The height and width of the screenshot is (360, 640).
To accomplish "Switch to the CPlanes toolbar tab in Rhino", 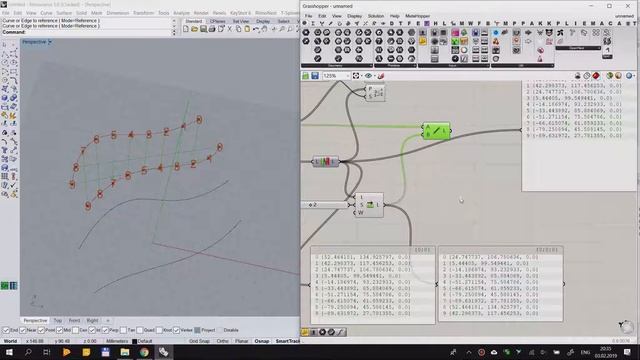I will tap(217, 21).
